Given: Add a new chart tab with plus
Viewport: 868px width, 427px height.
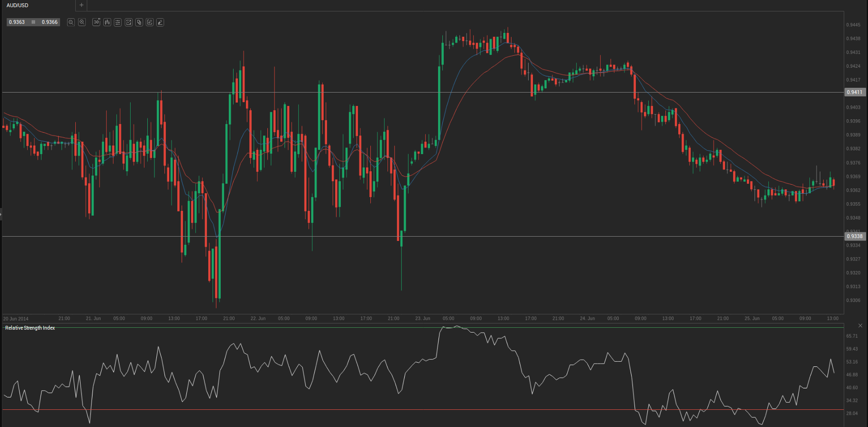Looking at the screenshot, I should point(82,5).
